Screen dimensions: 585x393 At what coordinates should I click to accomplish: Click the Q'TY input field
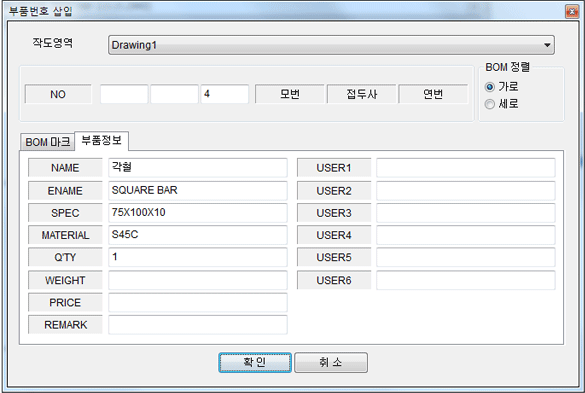[198, 257]
